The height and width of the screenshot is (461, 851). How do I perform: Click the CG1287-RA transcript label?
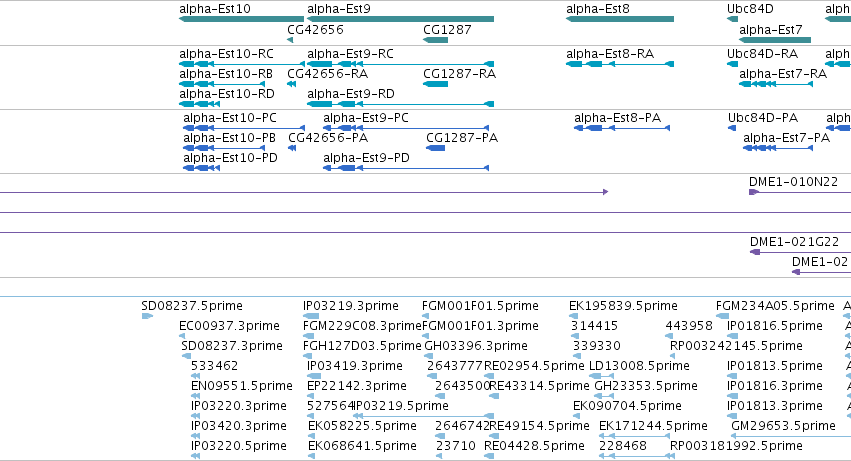(x=459, y=74)
